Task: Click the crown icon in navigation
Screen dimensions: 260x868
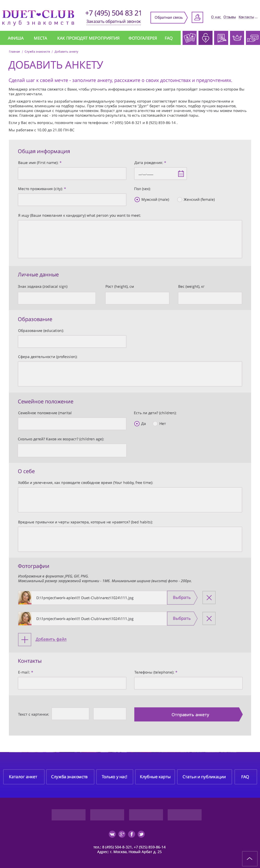Action: point(237,38)
